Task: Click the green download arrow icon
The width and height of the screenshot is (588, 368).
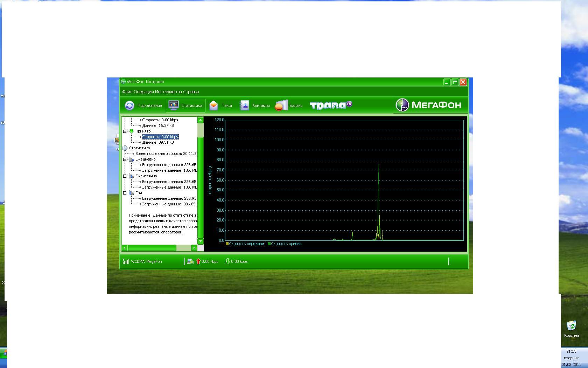Action: point(227,261)
